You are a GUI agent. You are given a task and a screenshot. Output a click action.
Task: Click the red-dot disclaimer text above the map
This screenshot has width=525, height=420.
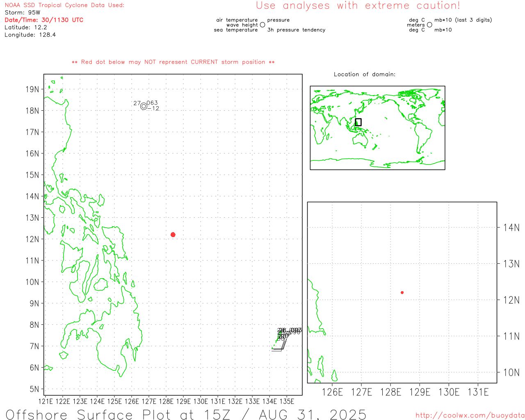pyautogui.click(x=173, y=62)
